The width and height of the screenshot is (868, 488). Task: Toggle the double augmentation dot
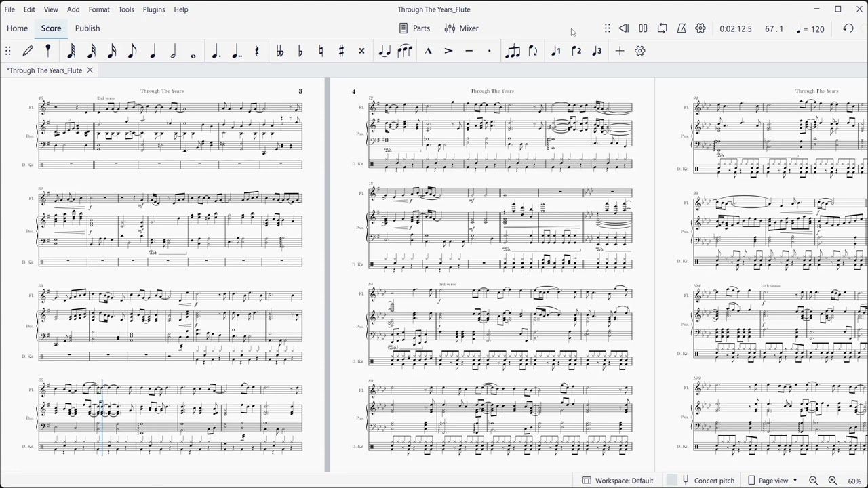pos(236,51)
